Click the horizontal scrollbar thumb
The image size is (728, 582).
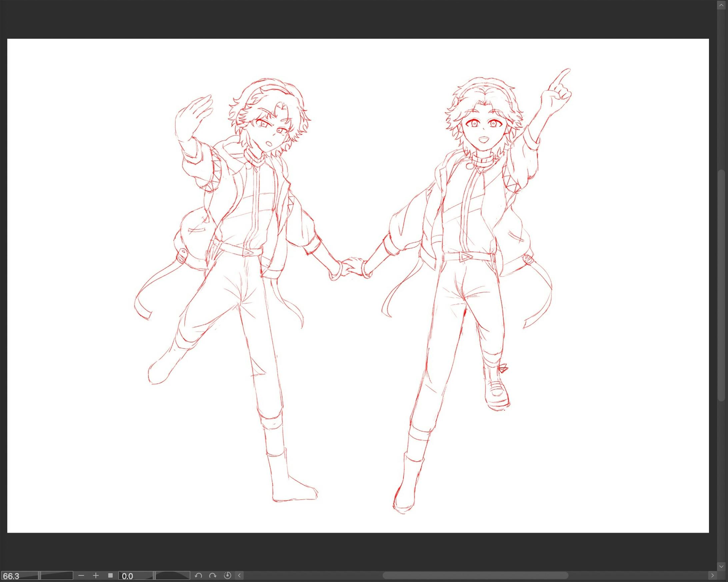point(475,576)
